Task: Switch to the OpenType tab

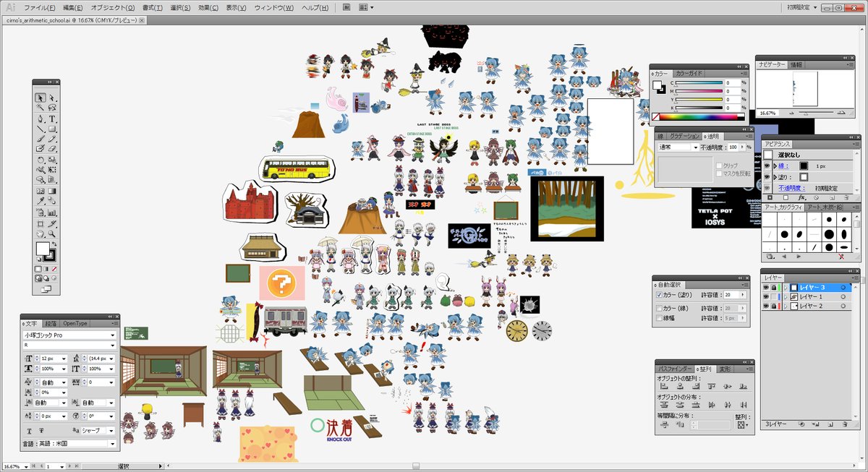Action: point(75,323)
